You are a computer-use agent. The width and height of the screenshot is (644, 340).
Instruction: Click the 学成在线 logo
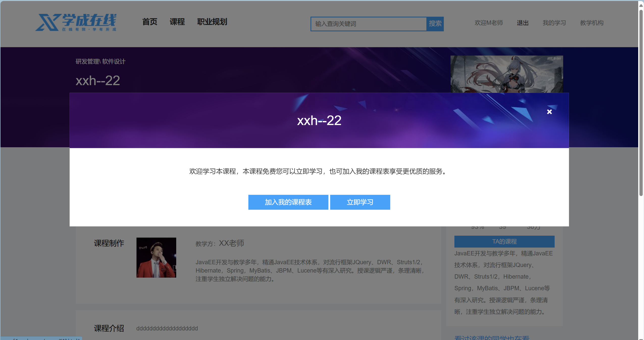76,22
